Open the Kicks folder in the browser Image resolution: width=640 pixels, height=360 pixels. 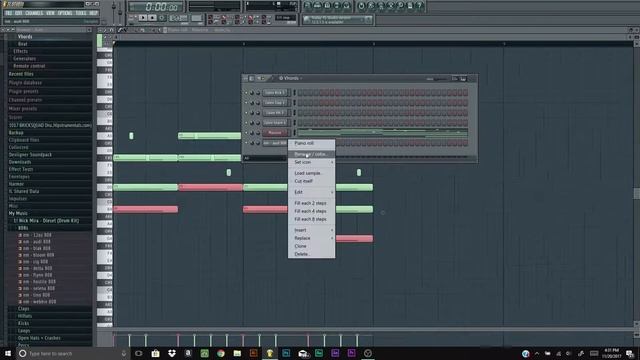click(x=23, y=323)
